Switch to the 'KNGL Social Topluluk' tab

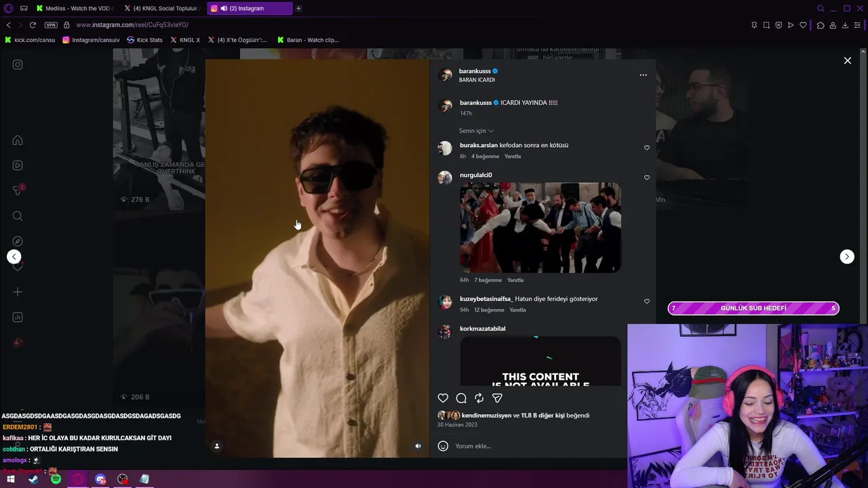tap(161, 8)
